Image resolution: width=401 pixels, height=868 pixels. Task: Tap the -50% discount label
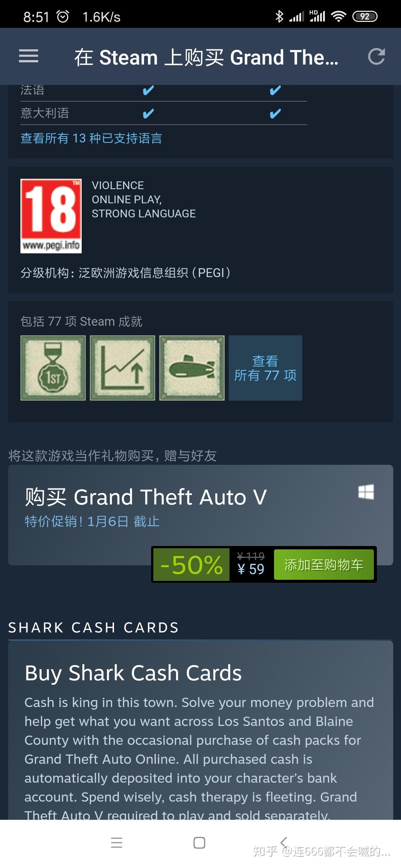click(191, 565)
